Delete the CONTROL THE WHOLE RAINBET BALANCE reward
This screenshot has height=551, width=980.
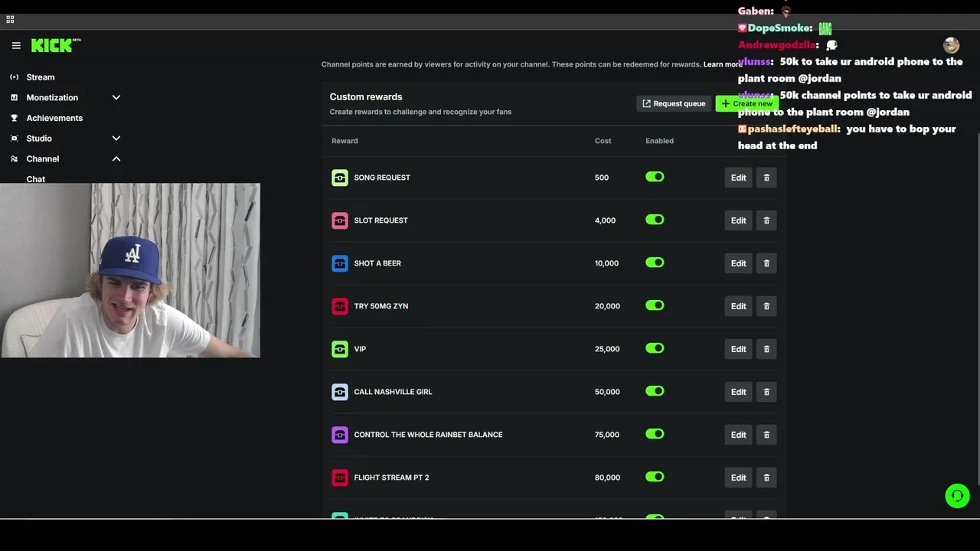tap(766, 435)
